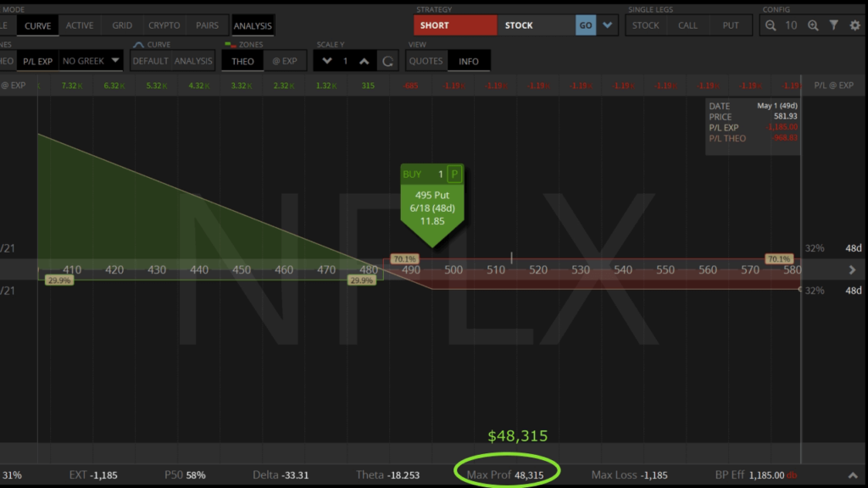Click the 70.1% label near 580
This screenshot has height=488, width=868.
779,259
